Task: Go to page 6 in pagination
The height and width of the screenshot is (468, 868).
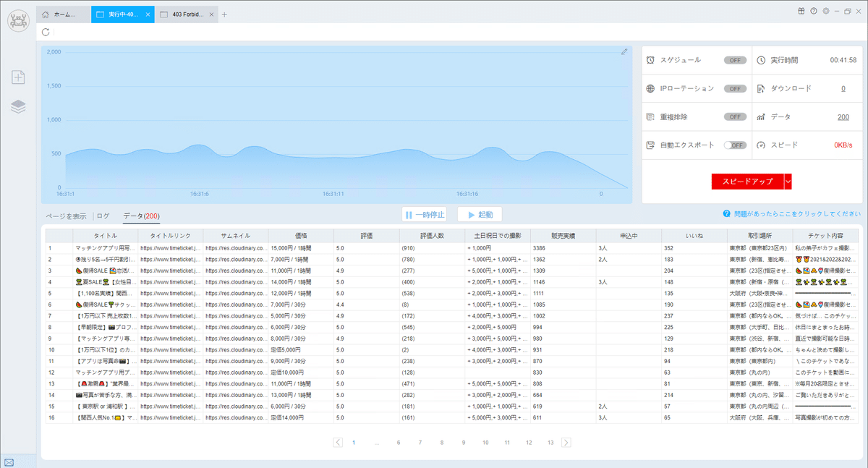Action: tap(399, 442)
